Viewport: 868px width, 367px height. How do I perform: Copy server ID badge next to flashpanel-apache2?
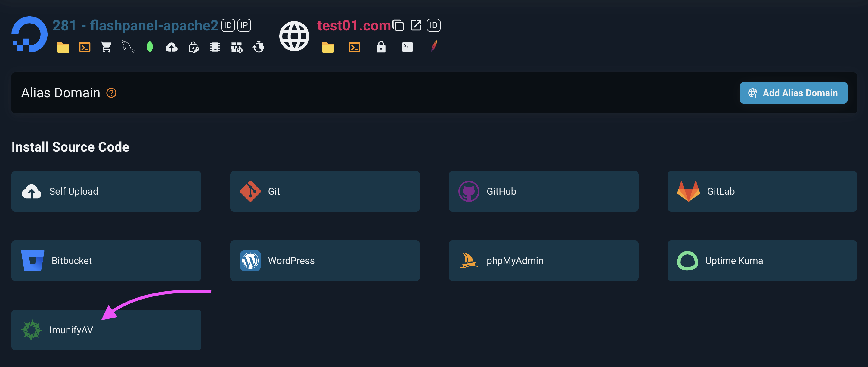pyautogui.click(x=228, y=25)
